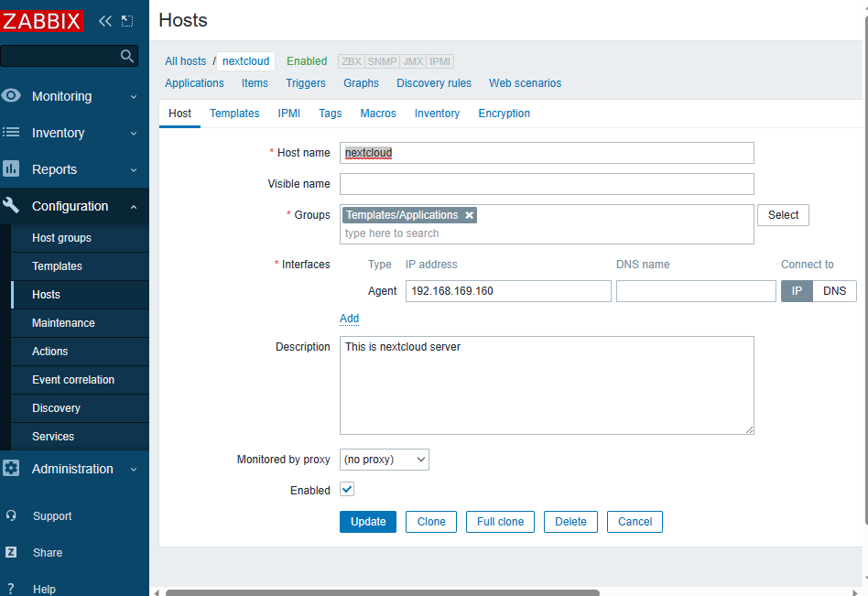Screen dimensions: 868x596
Task: Open the Triggers link
Action: tap(306, 83)
